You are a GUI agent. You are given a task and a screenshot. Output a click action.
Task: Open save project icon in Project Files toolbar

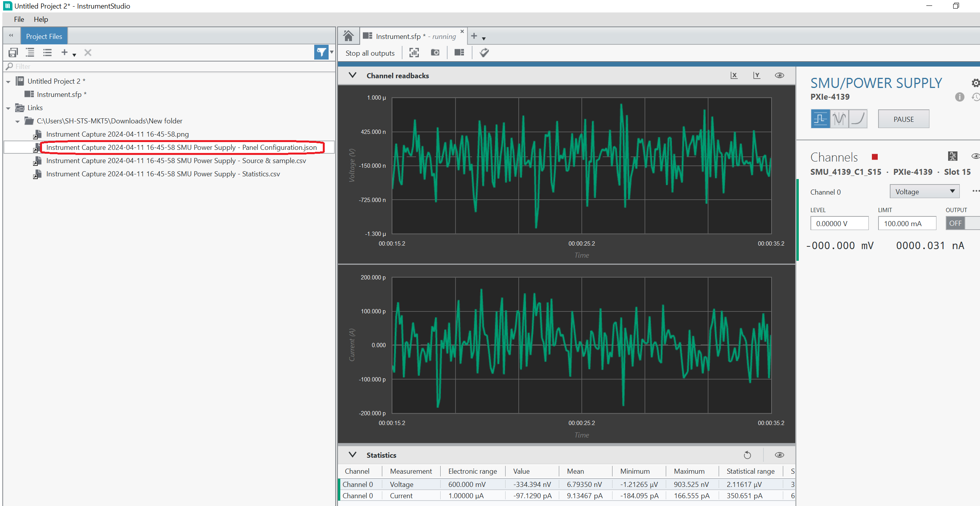pyautogui.click(x=13, y=53)
